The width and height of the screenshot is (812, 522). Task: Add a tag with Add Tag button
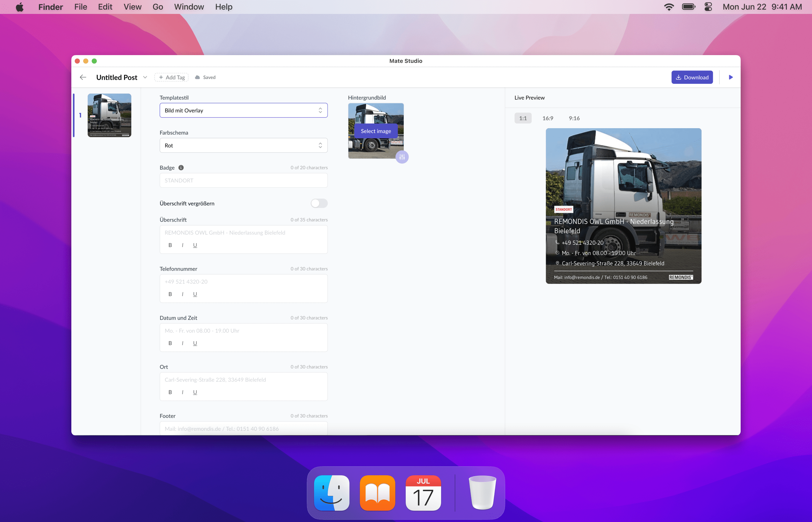point(171,77)
